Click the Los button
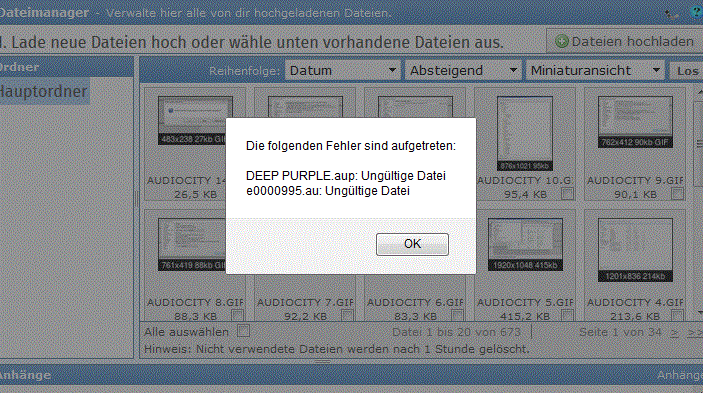This screenshot has height=393, width=703. (686, 71)
